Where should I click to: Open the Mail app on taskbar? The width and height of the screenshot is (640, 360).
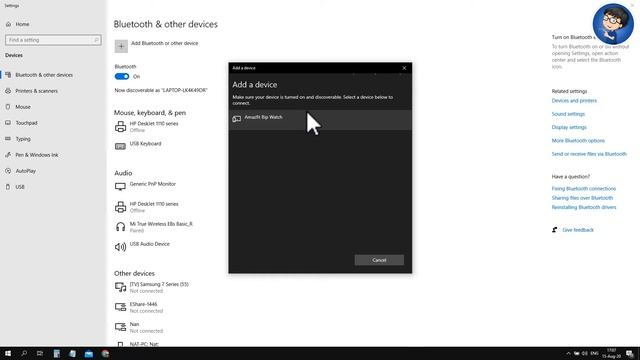click(89, 354)
